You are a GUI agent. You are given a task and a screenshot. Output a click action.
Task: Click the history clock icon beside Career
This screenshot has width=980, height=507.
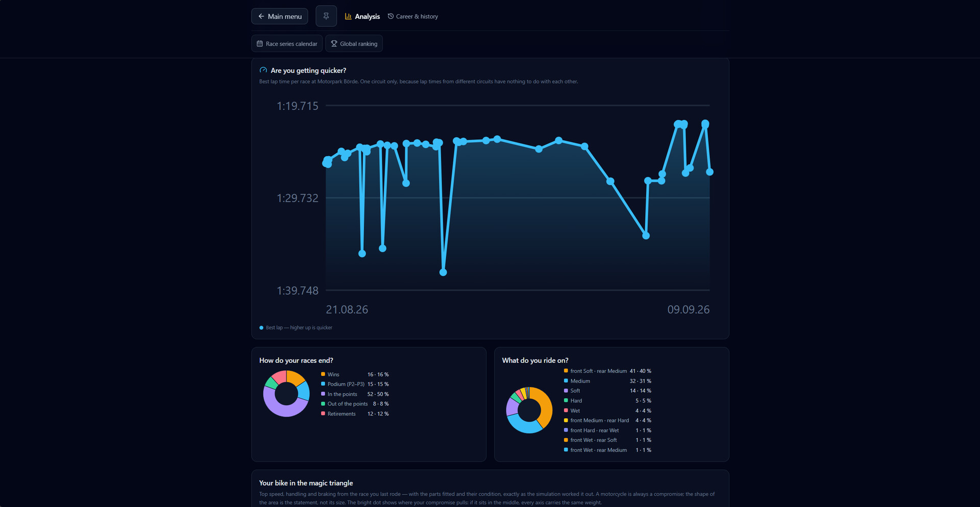tap(391, 16)
